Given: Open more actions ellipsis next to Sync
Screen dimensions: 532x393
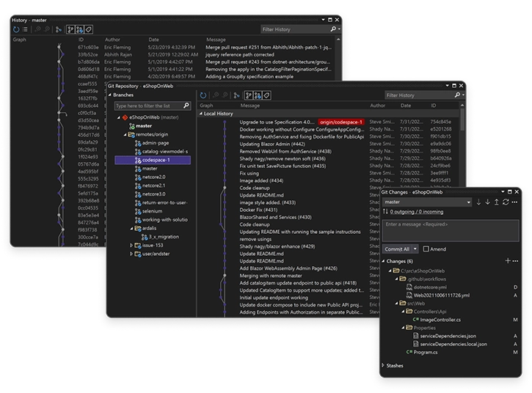Looking at the screenshot, I should [x=514, y=202].
